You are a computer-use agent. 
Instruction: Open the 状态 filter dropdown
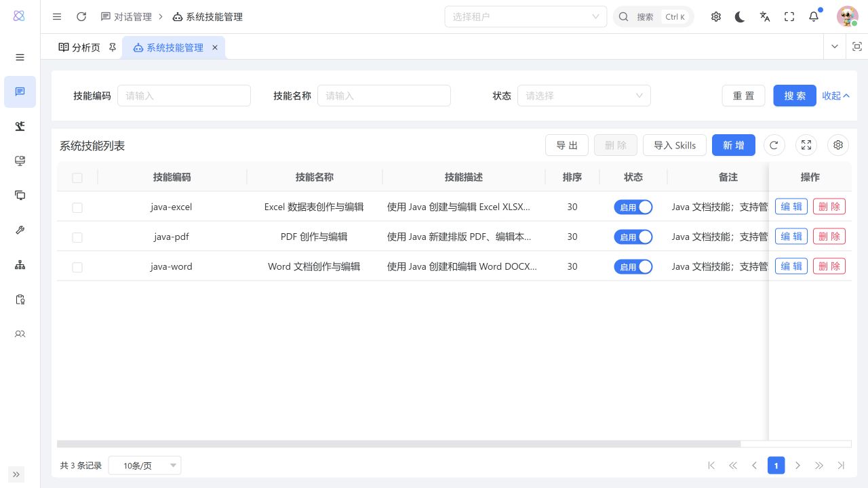click(x=584, y=96)
